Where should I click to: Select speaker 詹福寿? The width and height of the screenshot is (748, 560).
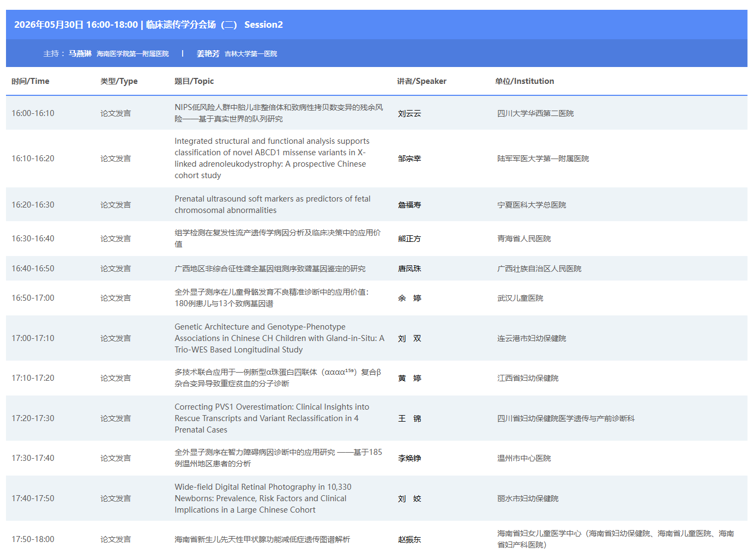(409, 205)
